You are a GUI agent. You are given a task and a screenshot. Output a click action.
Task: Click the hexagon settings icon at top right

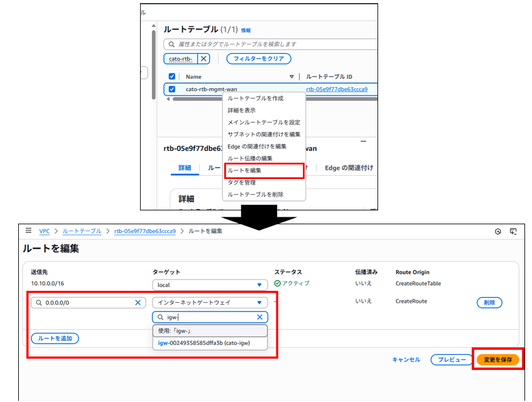pyautogui.click(x=498, y=231)
